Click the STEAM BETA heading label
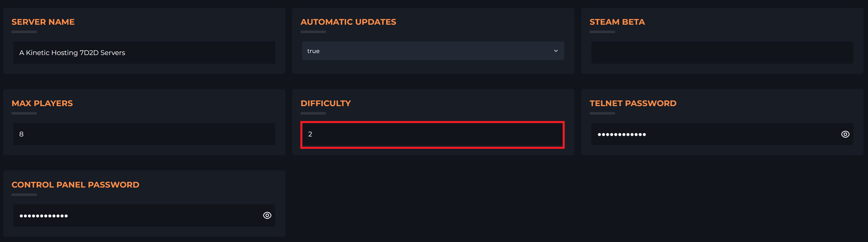Screen dimensions: 868x242 click(x=617, y=22)
